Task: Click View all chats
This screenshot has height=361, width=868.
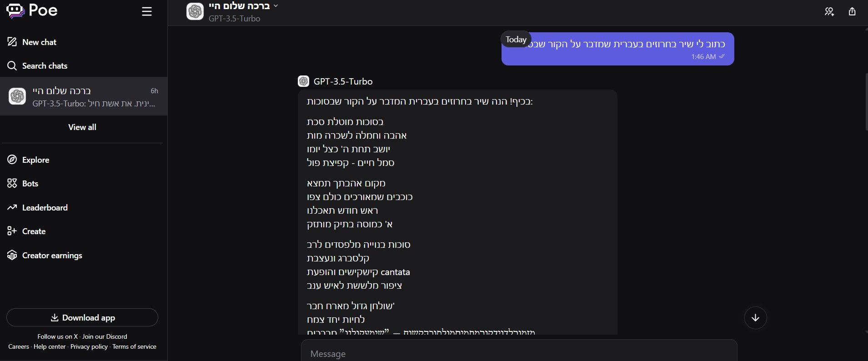Action: 82,127
